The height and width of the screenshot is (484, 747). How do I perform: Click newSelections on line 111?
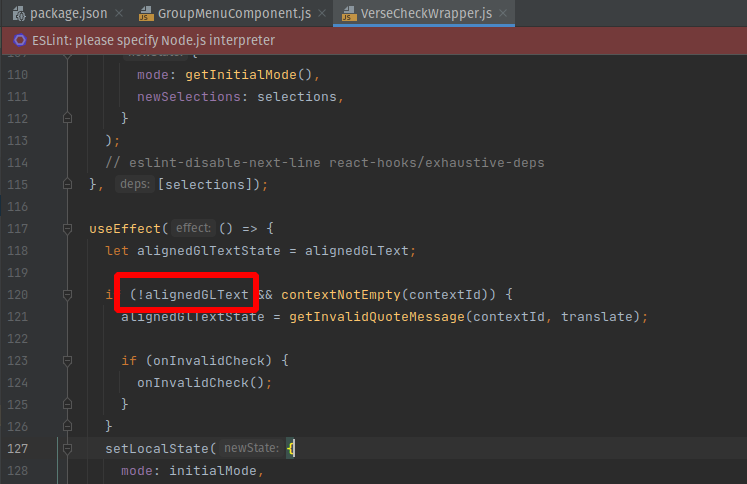point(189,97)
